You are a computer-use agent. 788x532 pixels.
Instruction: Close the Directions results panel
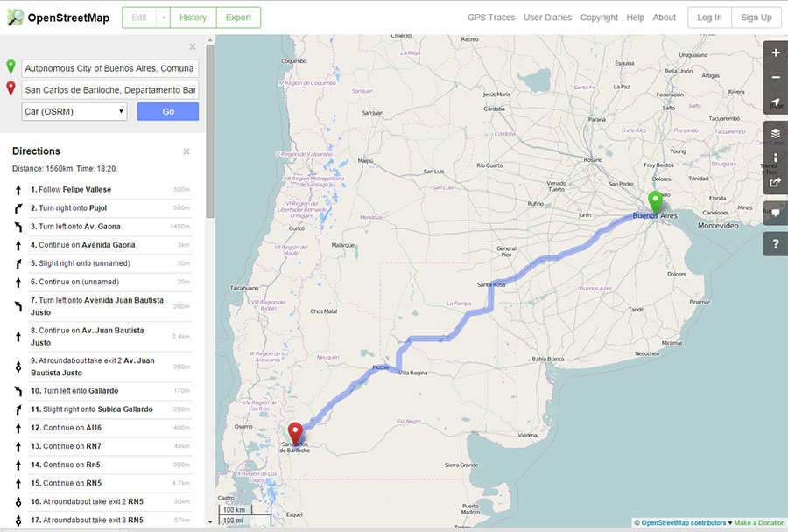(x=186, y=151)
